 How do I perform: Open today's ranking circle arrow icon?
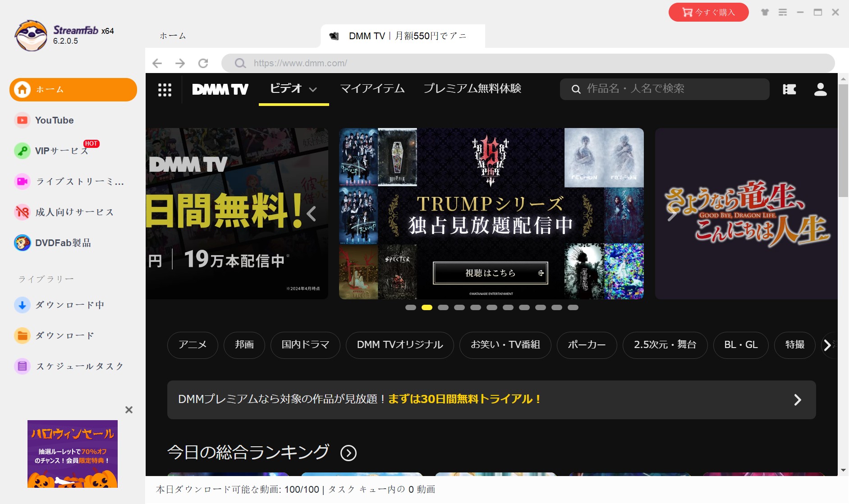(x=349, y=453)
